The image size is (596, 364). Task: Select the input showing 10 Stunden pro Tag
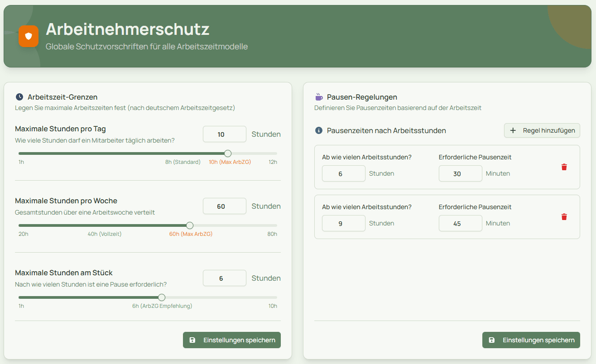pyautogui.click(x=224, y=134)
